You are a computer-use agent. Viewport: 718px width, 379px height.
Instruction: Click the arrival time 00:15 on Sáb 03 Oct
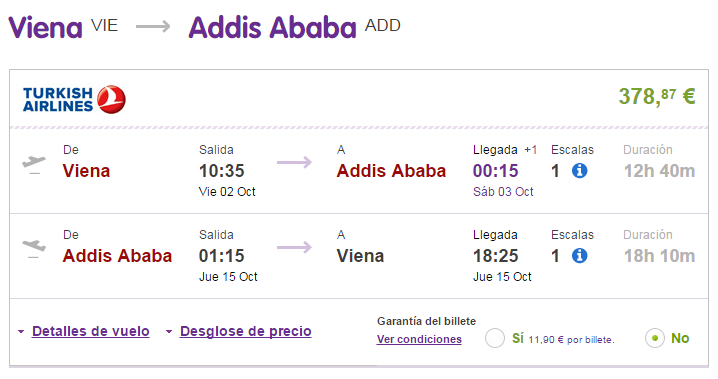(495, 171)
